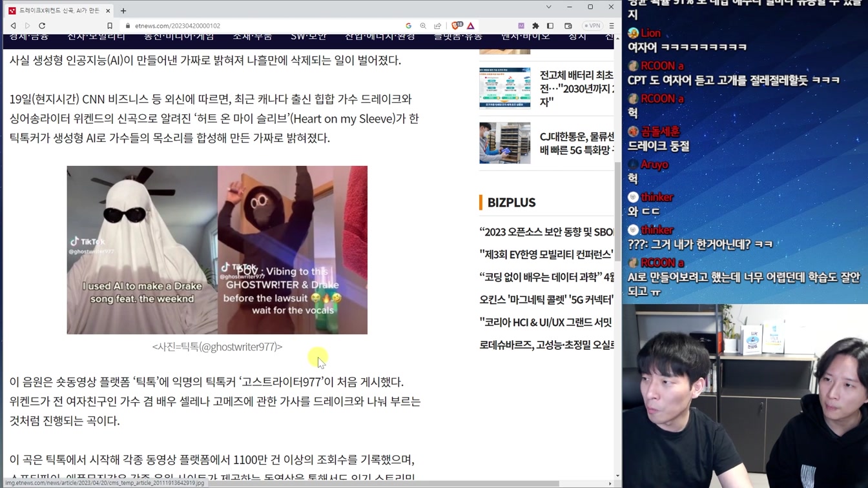Click the page vertical scrollbar thumb
868x488 pixels.
[x=618, y=211]
